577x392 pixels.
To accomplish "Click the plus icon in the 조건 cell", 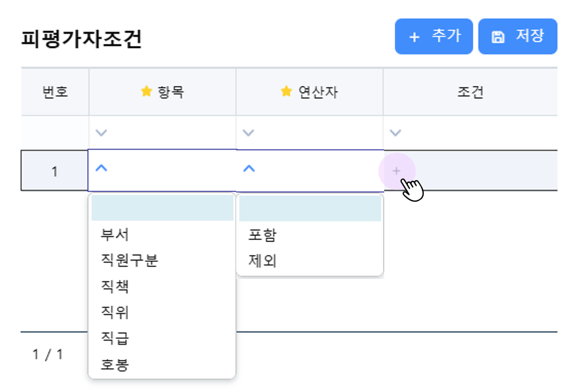I will click(x=396, y=171).
